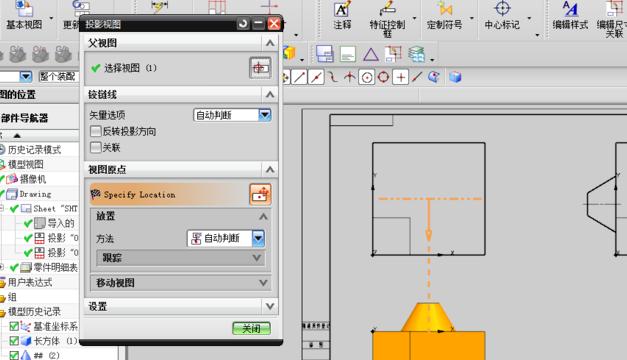
Task: Open the 基本视图 base view tool
Action: click(24, 15)
